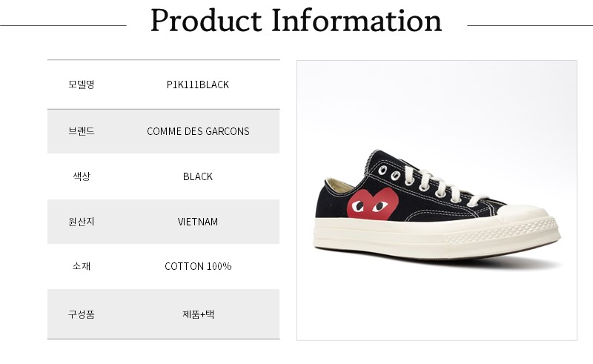The image size is (593, 364).
Task: Click the COTTON 100% material value
Action: [198, 266]
